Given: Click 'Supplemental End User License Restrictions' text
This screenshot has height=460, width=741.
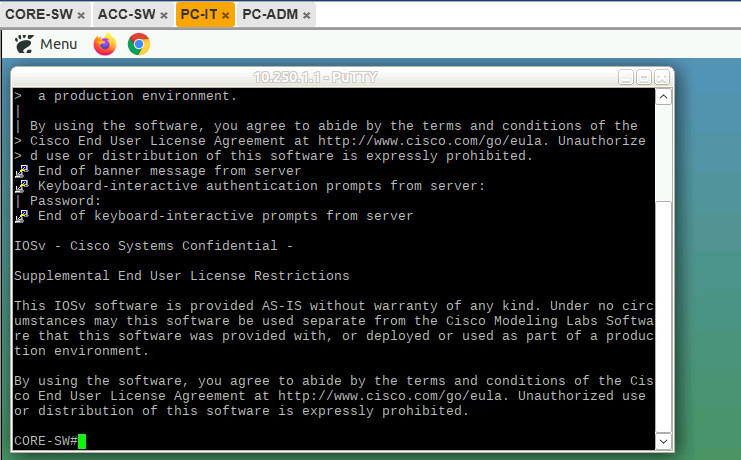Looking at the screenshot, I should click(x=181, y=276).
